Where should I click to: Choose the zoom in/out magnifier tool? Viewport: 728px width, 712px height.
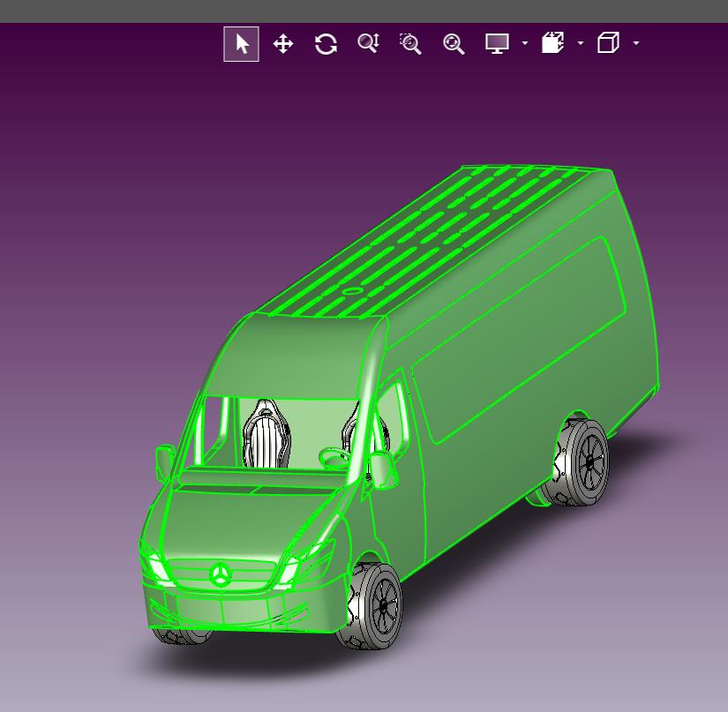(x=369, y=43)
